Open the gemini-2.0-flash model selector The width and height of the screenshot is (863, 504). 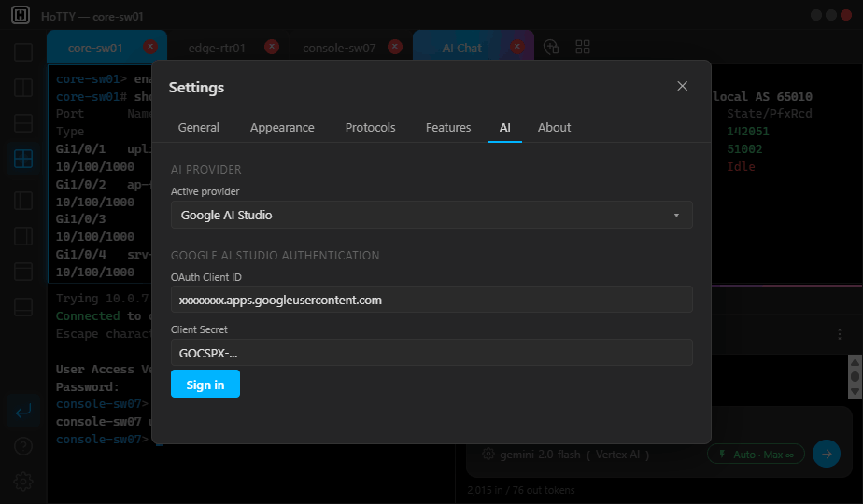pyautogui.click(x=574, y=455)
